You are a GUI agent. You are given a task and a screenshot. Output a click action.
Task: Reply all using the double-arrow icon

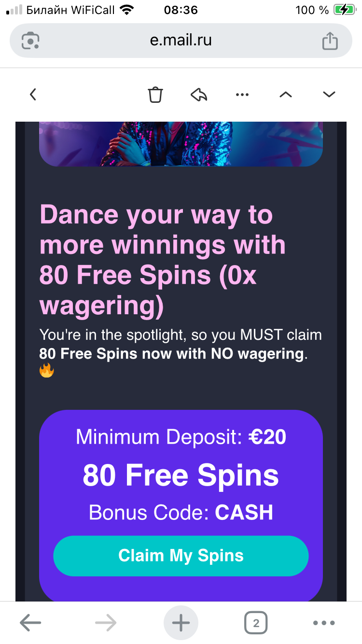(199, 95)
